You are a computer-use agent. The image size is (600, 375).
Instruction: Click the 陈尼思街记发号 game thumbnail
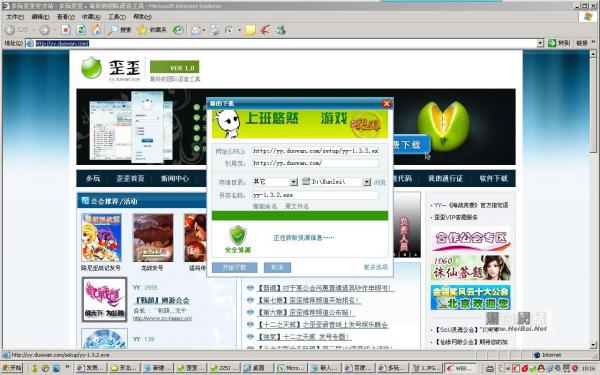point(101,238)
